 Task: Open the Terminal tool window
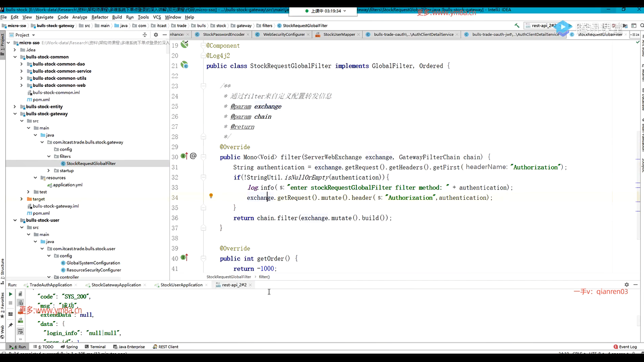click(x=95, y=347)
